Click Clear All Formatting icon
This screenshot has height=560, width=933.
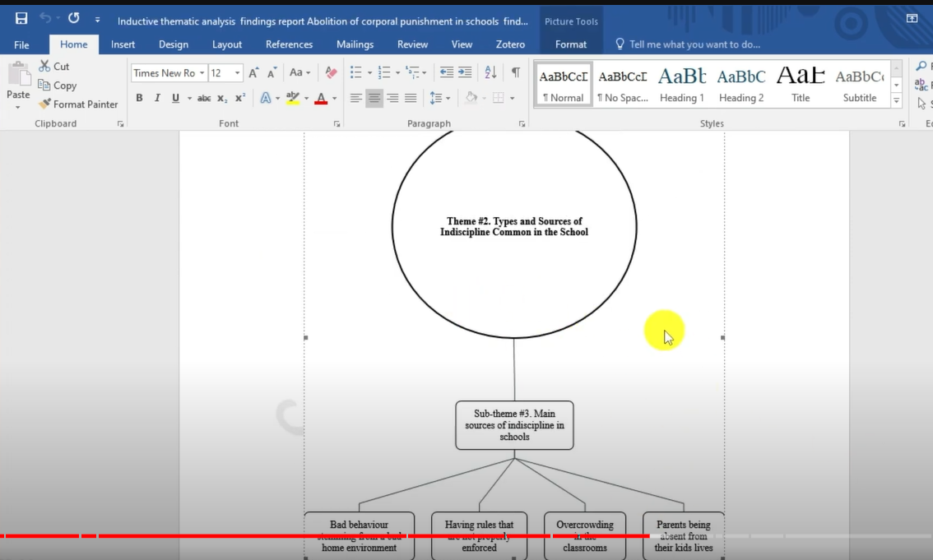click(x=332, y=73)
